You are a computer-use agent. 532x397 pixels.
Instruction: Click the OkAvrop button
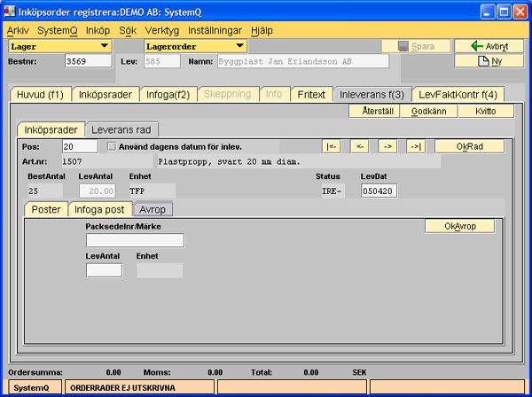460,226
